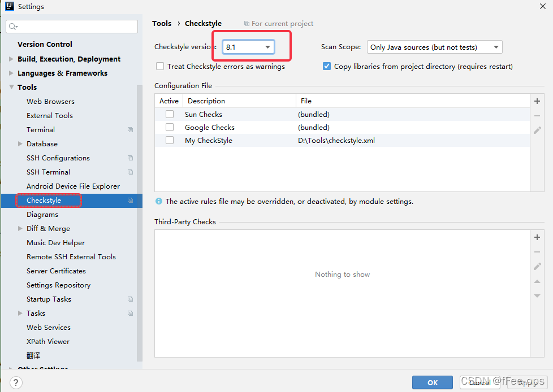The width and height of the screenshot is (553, 392).
Task: Click the project-level icon beside Startup Tasks
Action: [130, 299]
